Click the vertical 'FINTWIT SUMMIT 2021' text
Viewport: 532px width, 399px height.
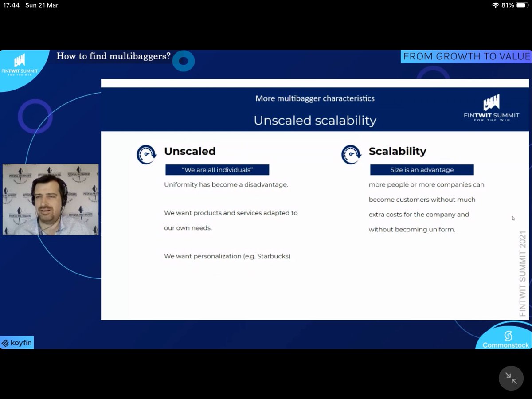523,274
